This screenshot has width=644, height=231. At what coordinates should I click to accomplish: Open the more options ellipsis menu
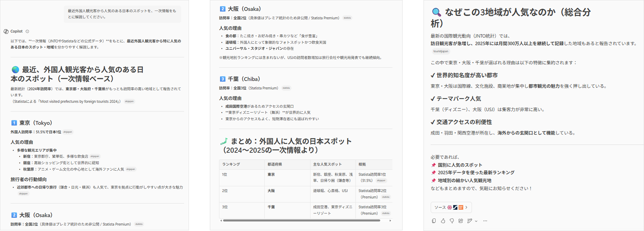(485, 221)
